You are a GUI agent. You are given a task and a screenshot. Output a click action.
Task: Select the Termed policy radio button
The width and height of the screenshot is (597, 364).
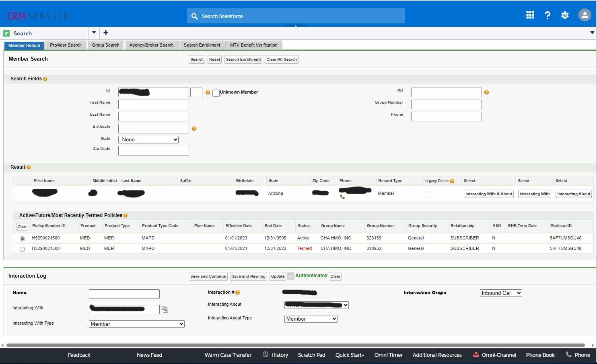[x=22, y=249]
